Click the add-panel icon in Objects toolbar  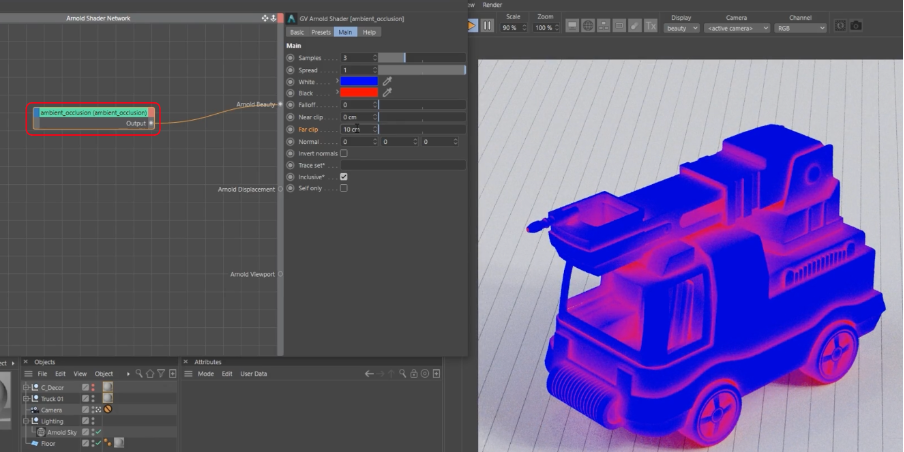click(172, 374)
